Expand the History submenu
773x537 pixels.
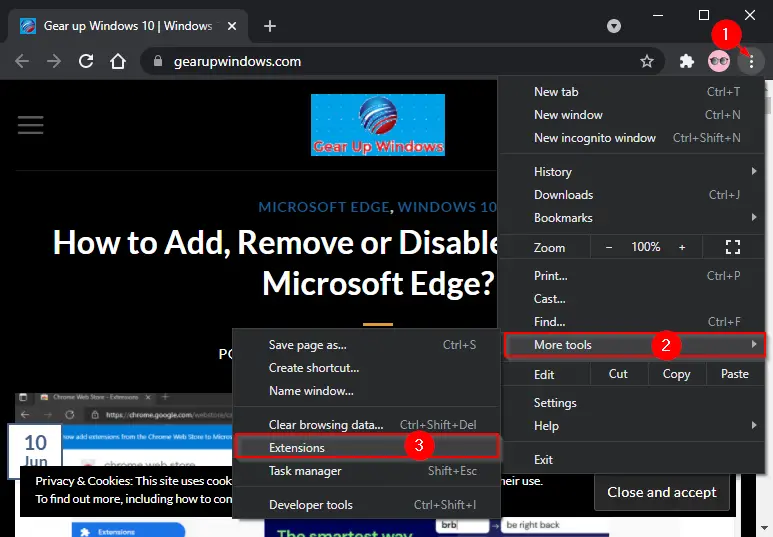click(634, 172)
